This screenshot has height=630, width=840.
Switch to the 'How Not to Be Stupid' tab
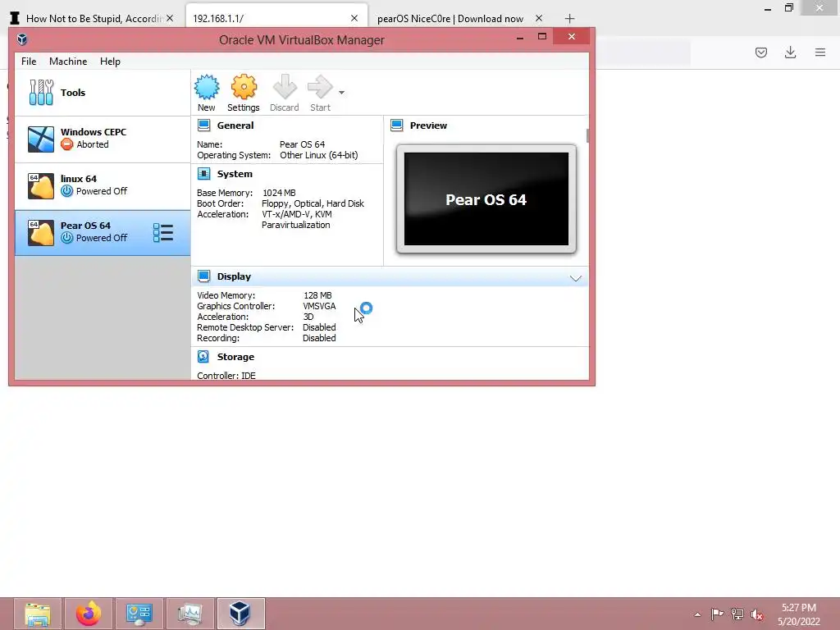[x=94, y=18]
